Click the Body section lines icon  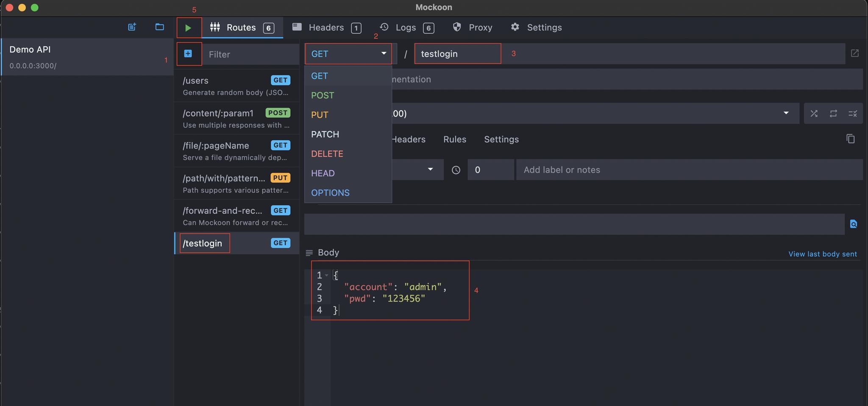(309, 253)
